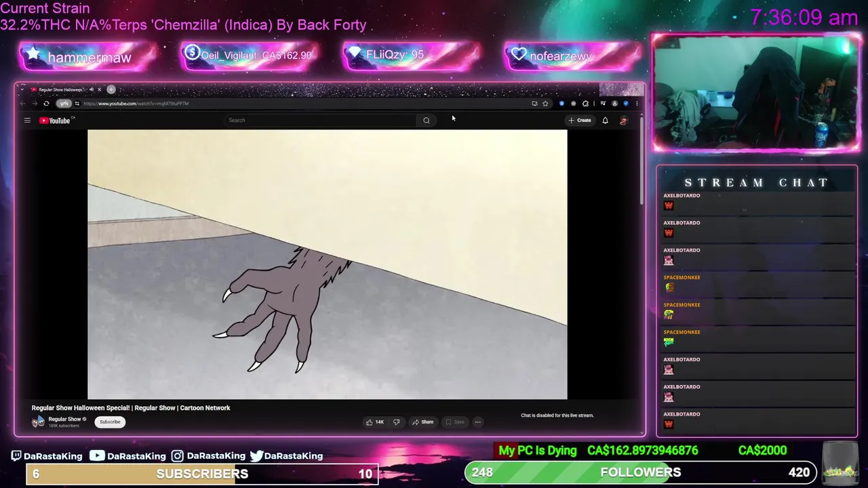Click the FLiiQzy: 95 diamond badge
The height and width of the screenshot is (488, 868).
coord(412,56)
